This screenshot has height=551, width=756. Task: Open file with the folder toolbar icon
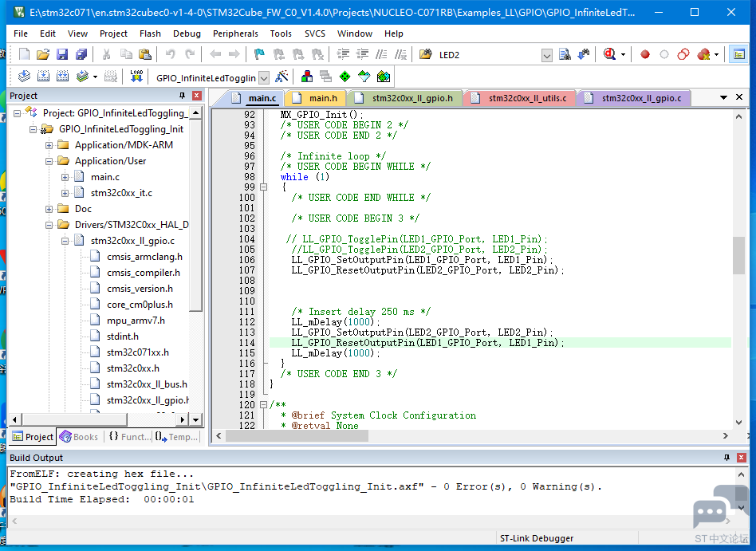pos(43,54)
